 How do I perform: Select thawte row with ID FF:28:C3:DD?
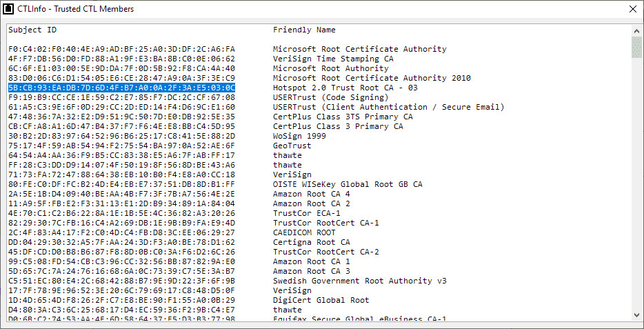pos(287,165)
